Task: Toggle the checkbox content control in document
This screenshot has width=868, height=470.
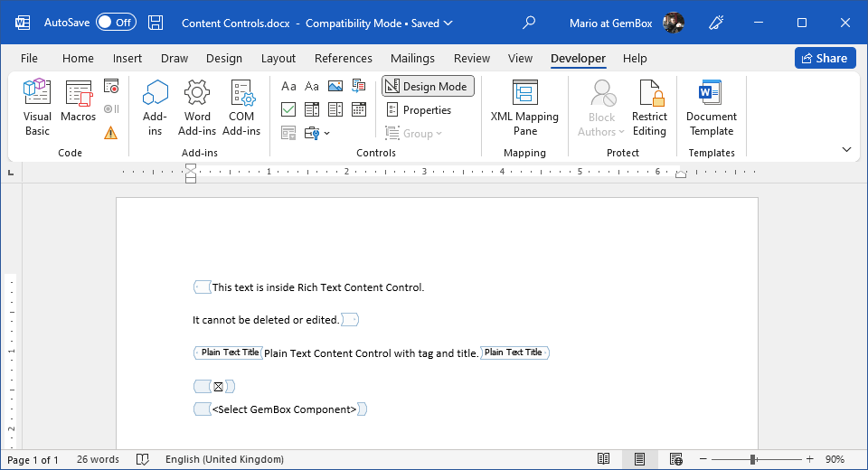Action: click(218, 387)
